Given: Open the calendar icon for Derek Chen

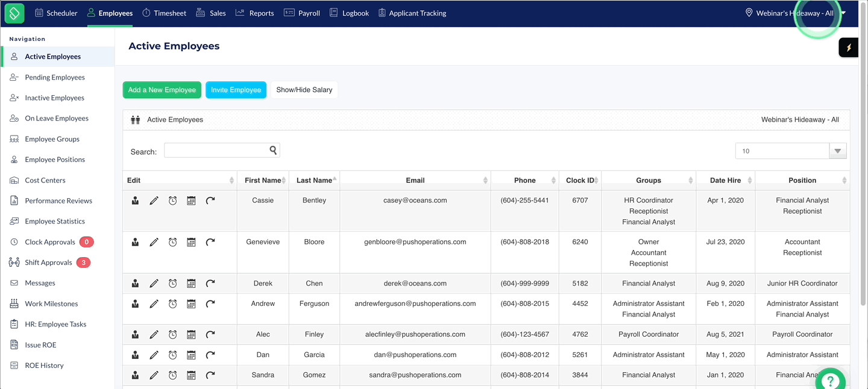Looking at the screenshot, I should (x=191, y=284).
